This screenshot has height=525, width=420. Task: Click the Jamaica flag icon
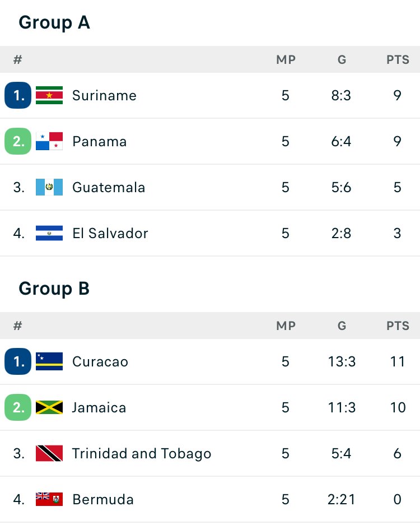coord(49,407)
